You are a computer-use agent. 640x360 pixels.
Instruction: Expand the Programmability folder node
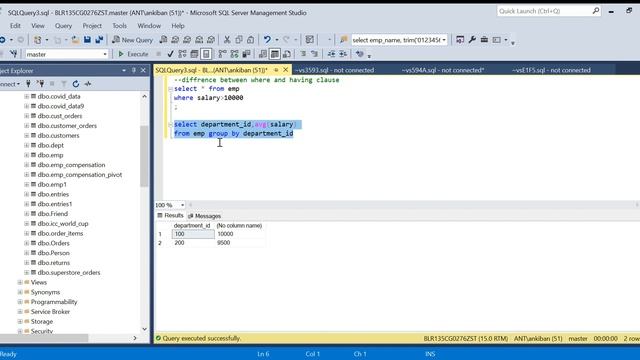tap(20, 302)
